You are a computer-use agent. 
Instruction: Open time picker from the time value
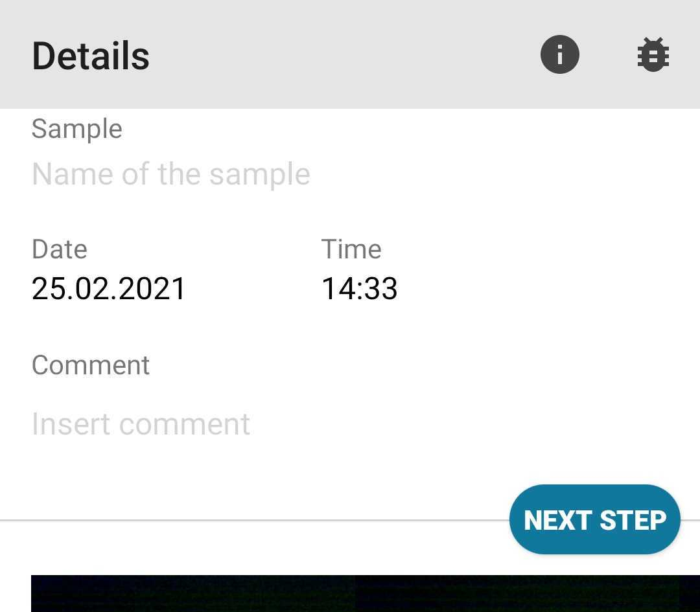pyautogui.click(x=359, y=288)
